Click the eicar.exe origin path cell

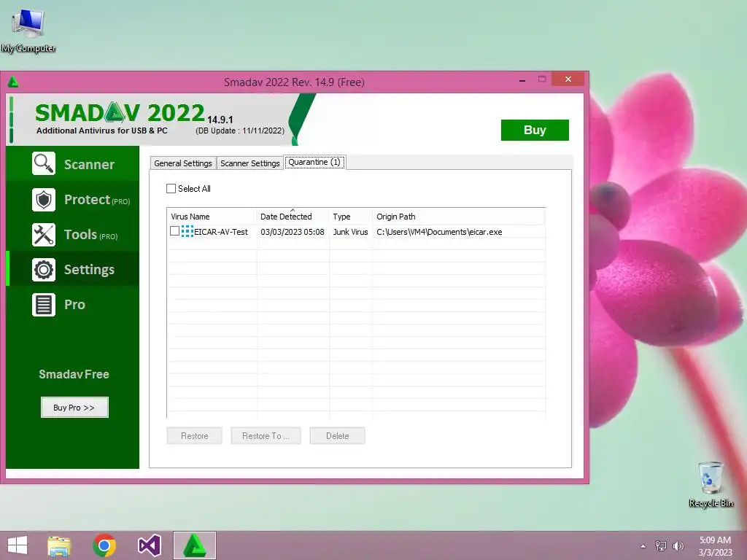439,232
